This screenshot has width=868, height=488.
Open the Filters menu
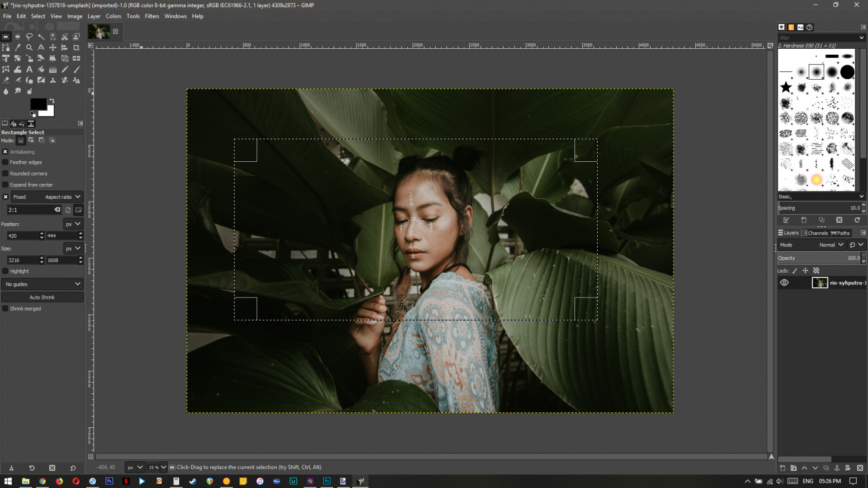pos(152,16)
